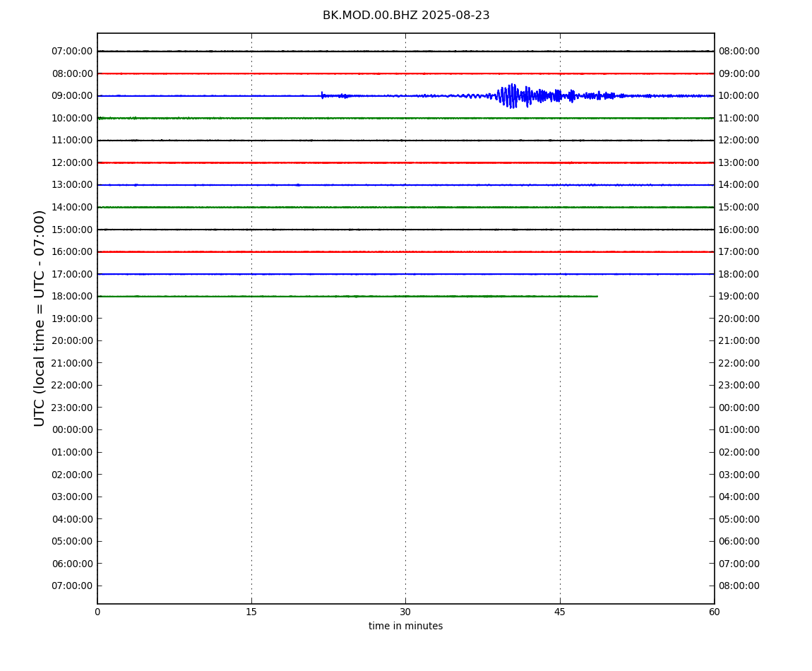Screen dimensions: 812x671
Task: Click the left-axis label 20:00:00
Action: [x=72, y=341]
